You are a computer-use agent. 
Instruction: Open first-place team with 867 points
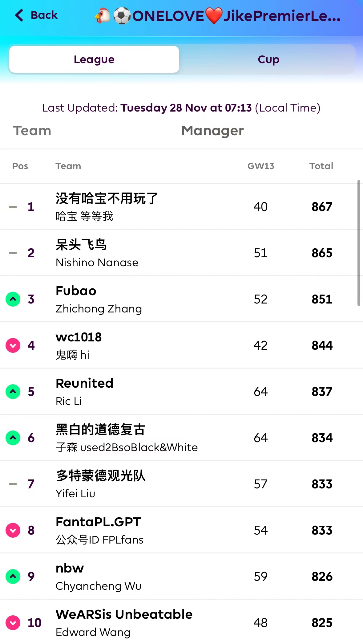pyautogui.click(x=107, y=199)
